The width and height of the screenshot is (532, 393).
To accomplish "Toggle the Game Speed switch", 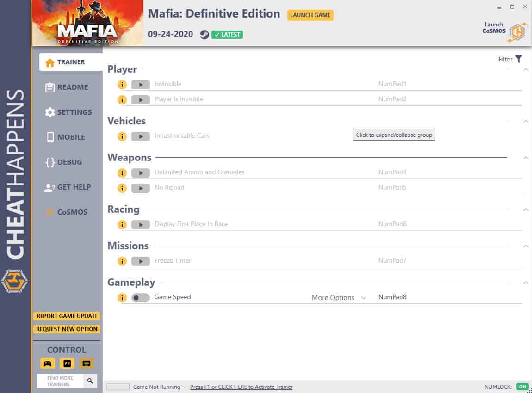I will coord(141,298).
